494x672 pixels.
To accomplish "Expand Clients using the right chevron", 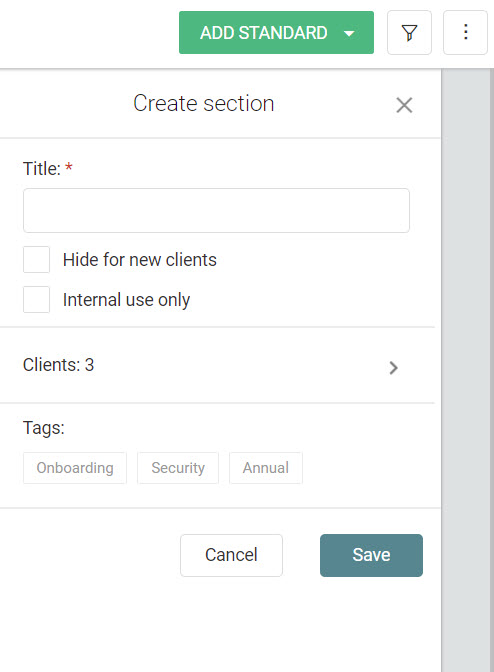I will (393, 368).
